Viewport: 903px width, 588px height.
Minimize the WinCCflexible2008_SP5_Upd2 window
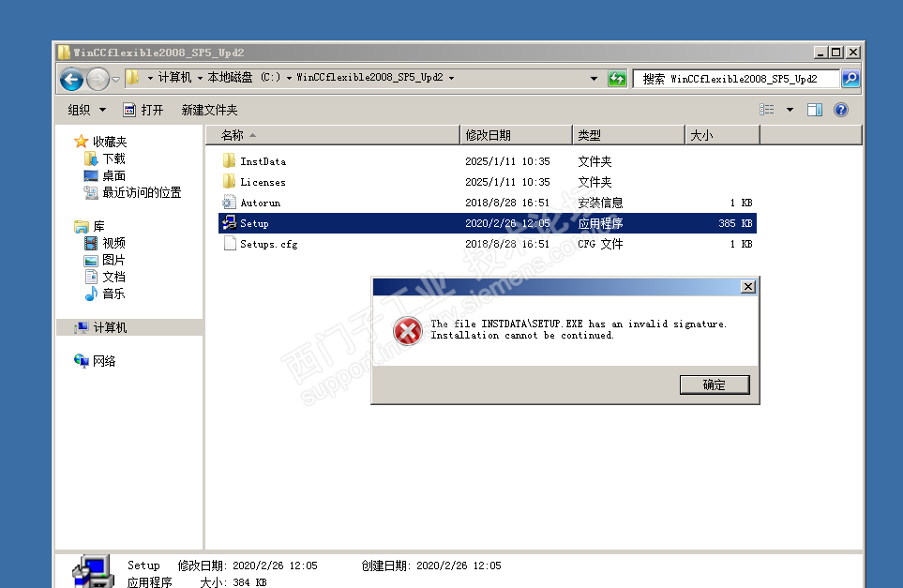point(821,53)
